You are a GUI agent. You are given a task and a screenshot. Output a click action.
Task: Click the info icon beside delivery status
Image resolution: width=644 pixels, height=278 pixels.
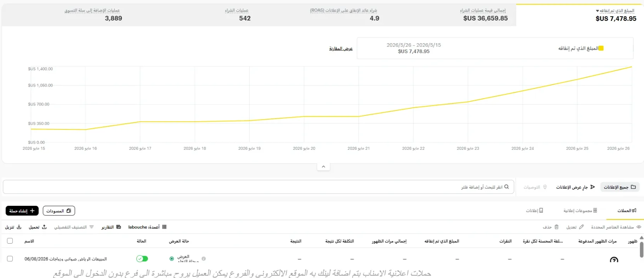click(x=204, y=259)
